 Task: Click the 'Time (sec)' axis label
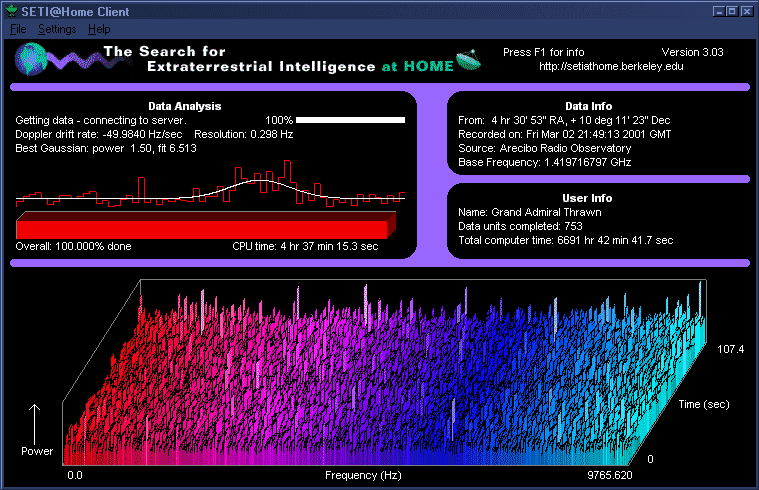(704, 404)
